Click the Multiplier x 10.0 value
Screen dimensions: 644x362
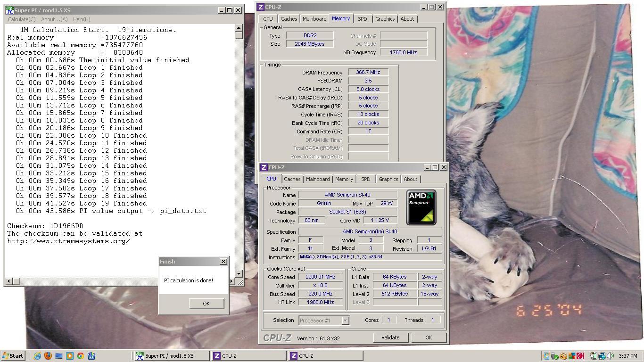321,286
